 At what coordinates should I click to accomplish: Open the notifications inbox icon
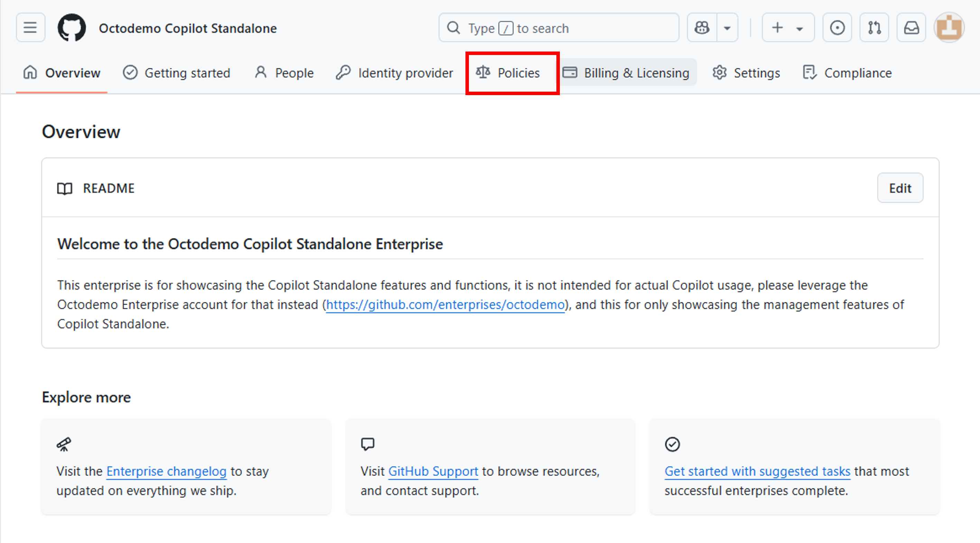912,28
